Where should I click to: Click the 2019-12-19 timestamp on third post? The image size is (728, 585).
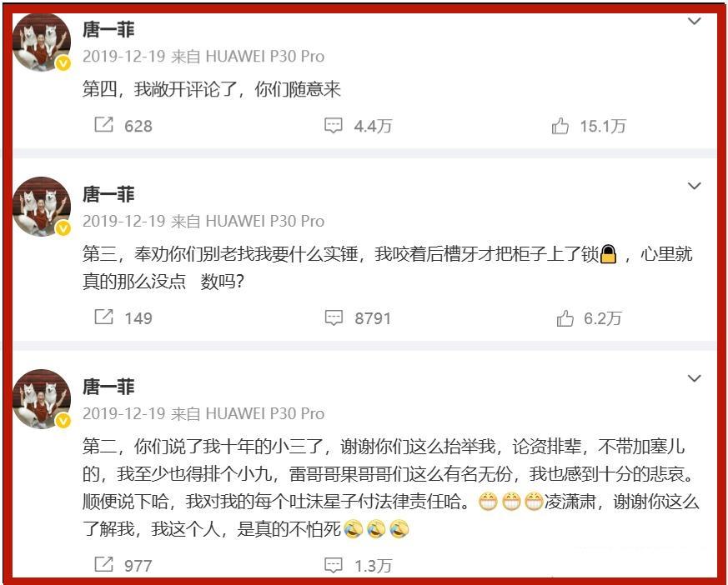(124, 413)
